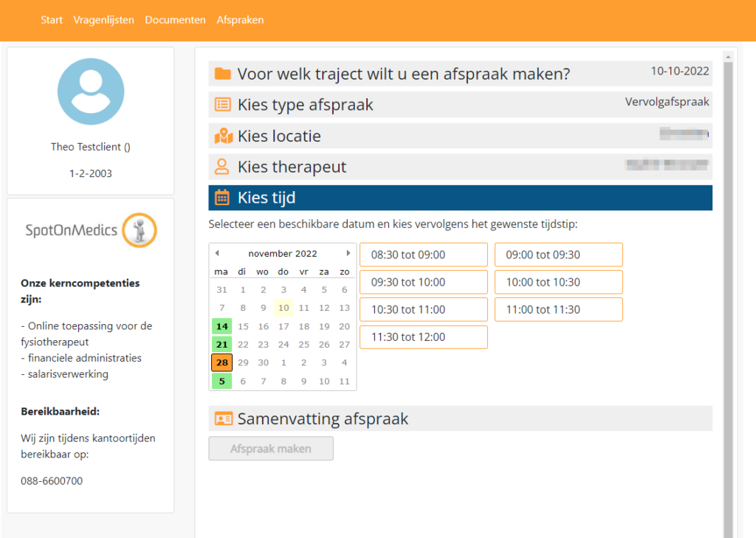Click the person icon beside 'Kies therapeut'

[221, 167]
